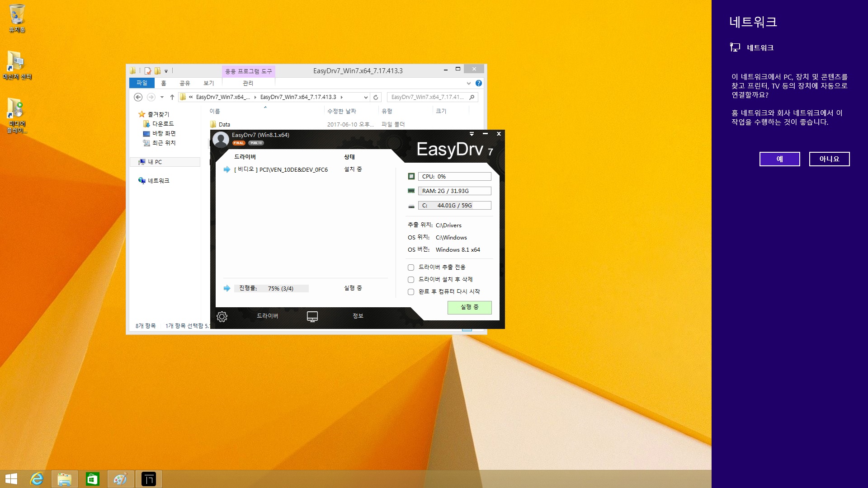Open Recycle Bin desktop icon
This screenshot has width=868, height=488.
point(17,18)
